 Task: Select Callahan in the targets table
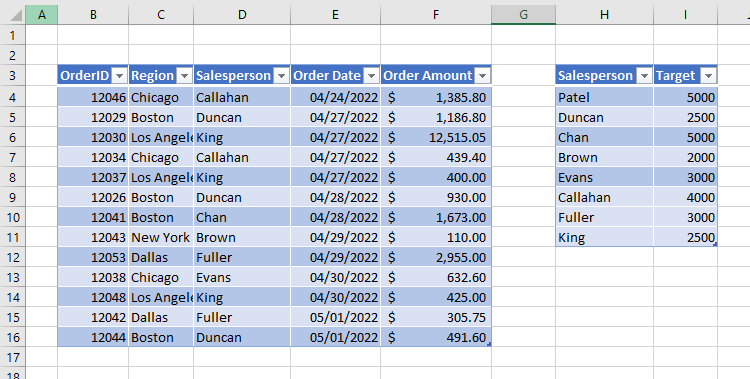click(x=605, y=197)
